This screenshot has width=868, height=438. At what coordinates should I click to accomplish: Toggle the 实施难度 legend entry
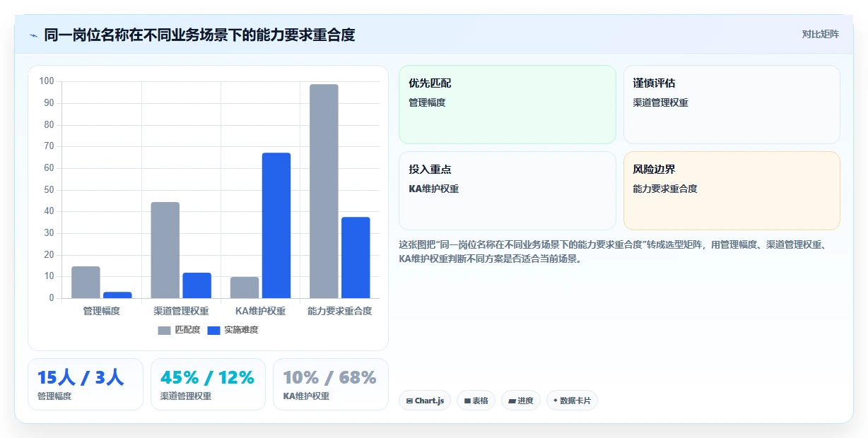tap(233, 330)
